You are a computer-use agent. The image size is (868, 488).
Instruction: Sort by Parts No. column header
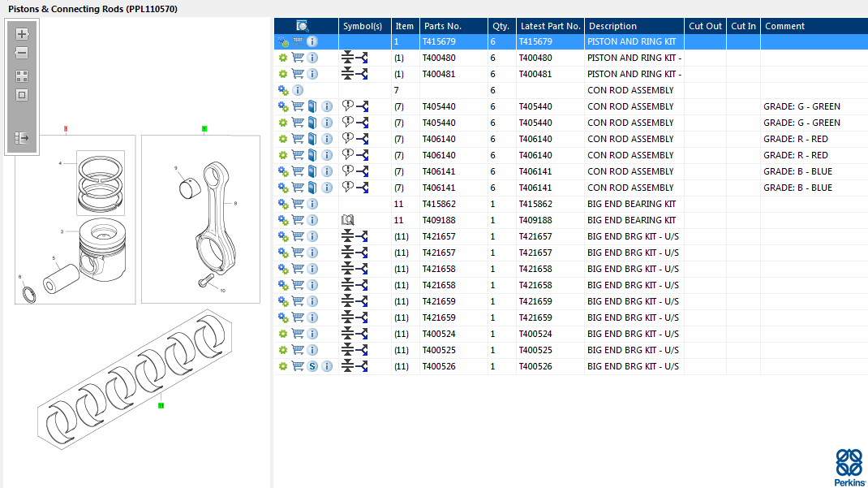(x=443, y=26)
